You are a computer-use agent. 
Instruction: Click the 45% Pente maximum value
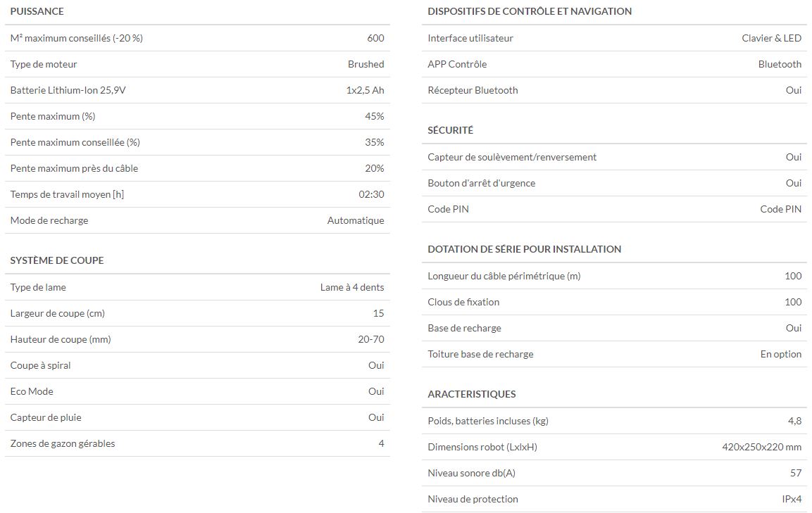click(375, 116)
